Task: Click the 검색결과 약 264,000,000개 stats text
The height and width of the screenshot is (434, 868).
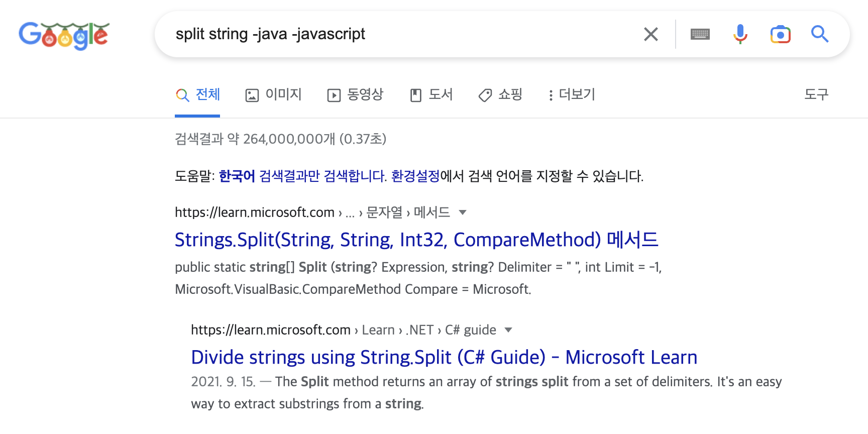Action: coord(280,139)
